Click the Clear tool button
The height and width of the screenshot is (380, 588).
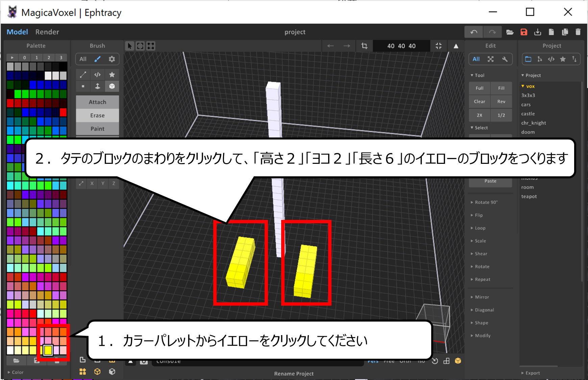480,102
